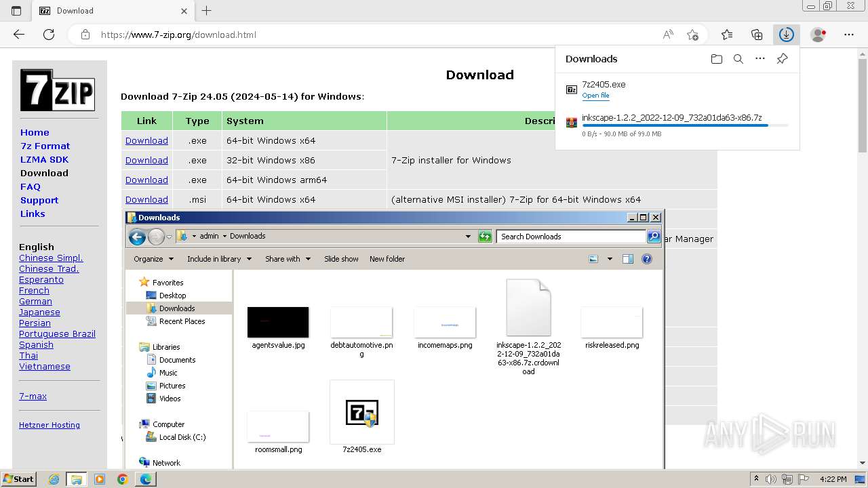
Task: Select Pictures library
Action: tap(172, 386)
